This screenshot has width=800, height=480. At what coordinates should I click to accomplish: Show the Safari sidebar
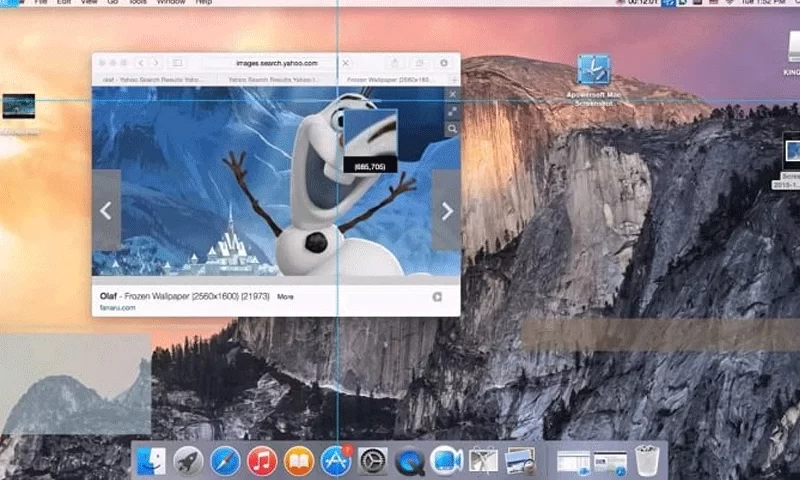(177, 63)
